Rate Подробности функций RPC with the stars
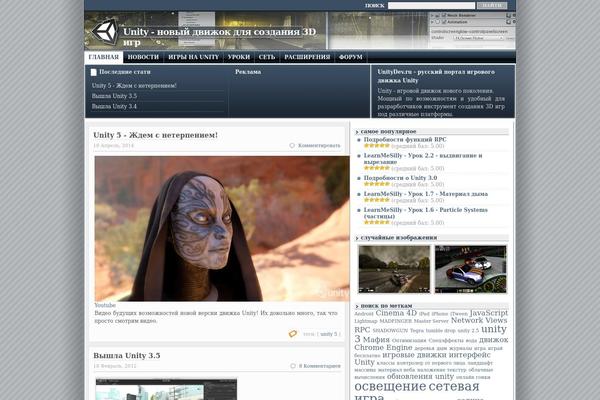600x400 pixels. click(376, 145)
